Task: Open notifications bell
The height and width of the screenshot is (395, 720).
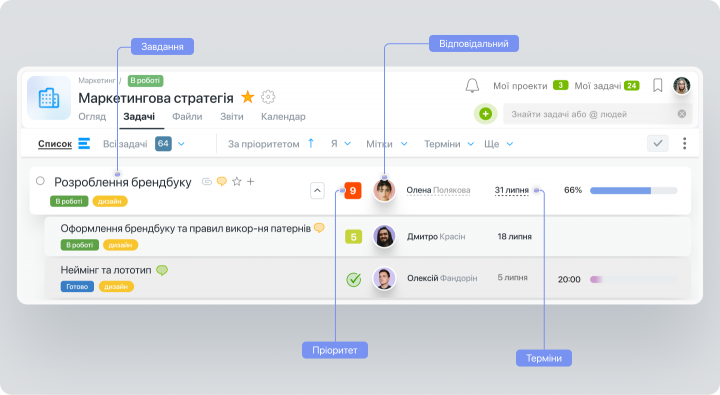Action: tap(472, 85)
